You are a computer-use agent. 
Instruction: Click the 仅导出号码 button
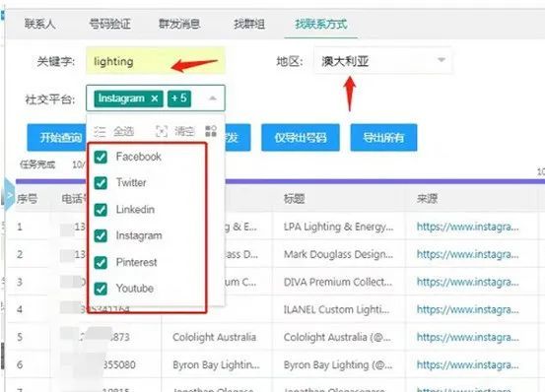click(301, 138)
